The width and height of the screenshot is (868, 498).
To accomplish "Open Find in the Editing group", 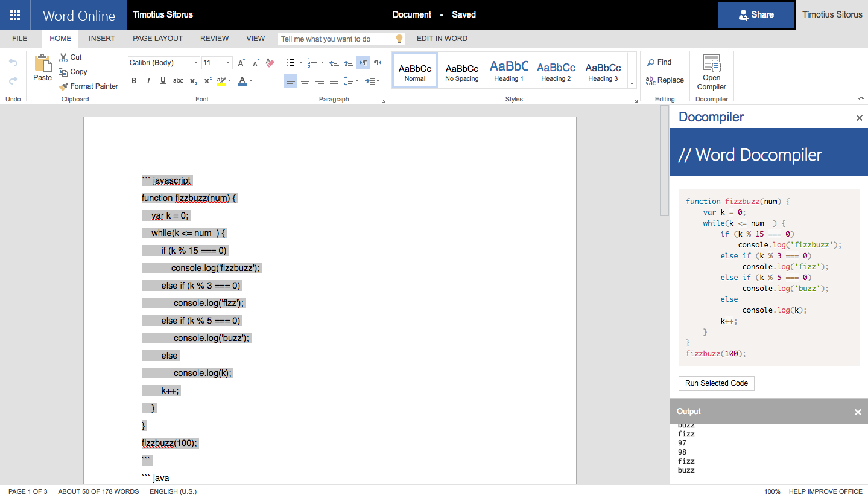I will (659, 62).
